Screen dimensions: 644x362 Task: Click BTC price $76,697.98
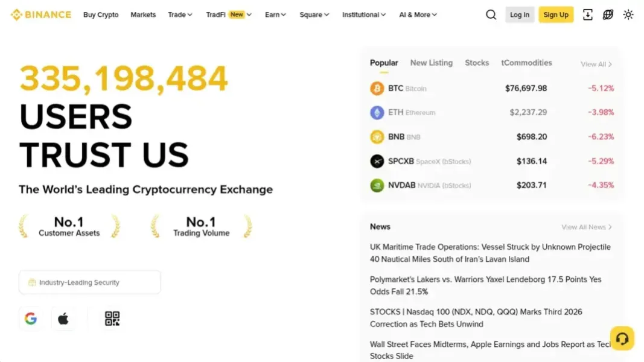526,88
